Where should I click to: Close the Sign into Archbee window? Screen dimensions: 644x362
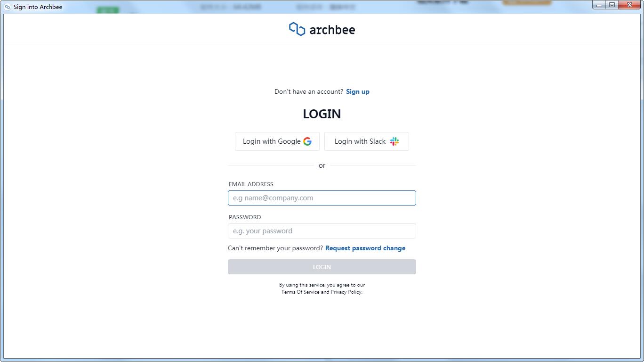[x=629, y=5]
